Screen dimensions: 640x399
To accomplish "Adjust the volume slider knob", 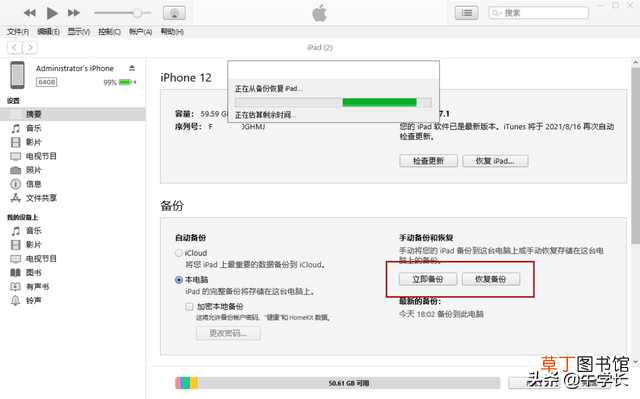I will 137,13.
